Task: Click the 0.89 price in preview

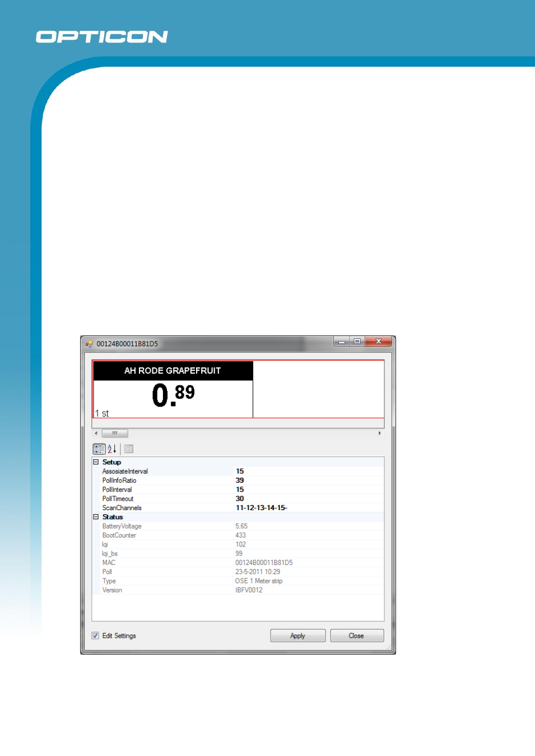Action: 173,395
